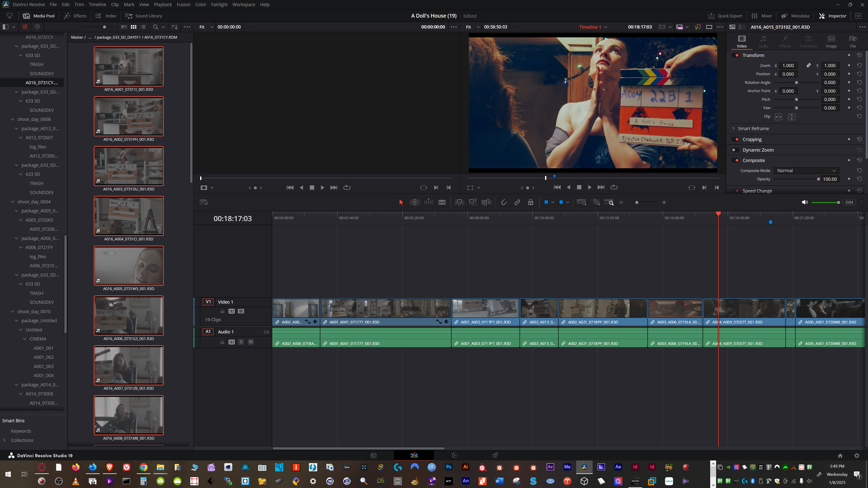Open Metadata panel
This screenshot has height=488, width=868.
[795, 16]
